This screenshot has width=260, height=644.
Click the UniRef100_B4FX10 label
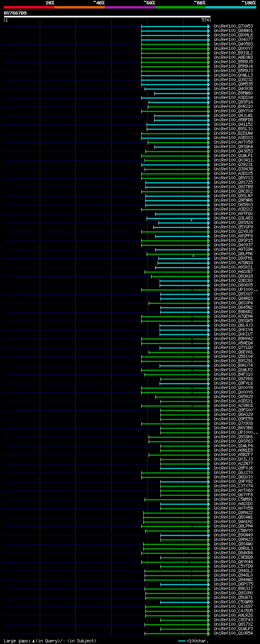point(233,374)
